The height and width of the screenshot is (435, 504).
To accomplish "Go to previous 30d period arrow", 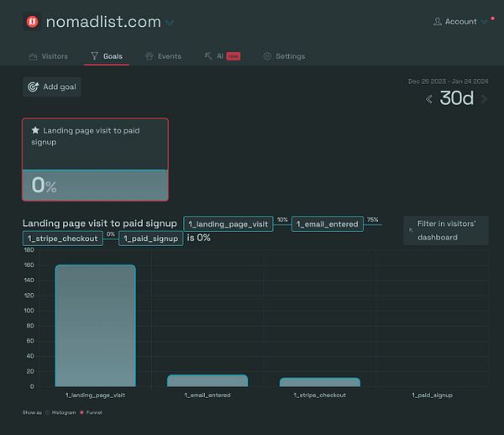I will (429, 99).
